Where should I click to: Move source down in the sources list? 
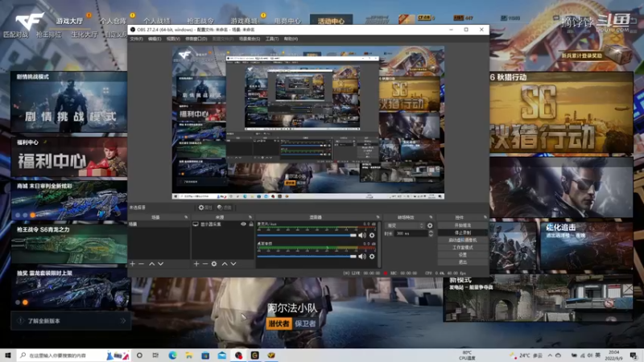pos(233,264)
